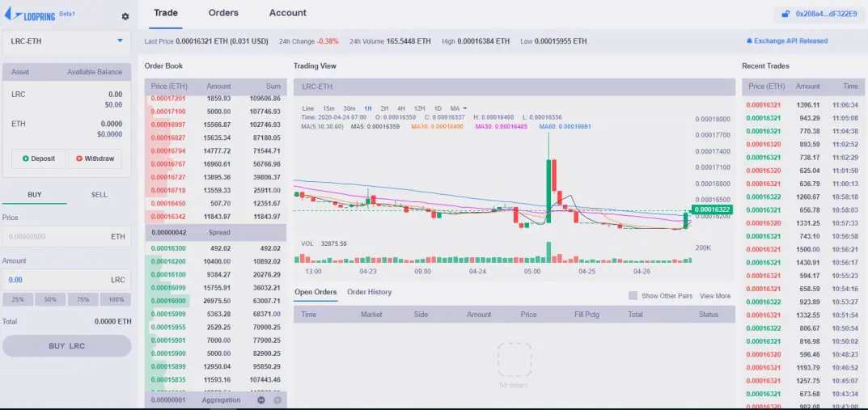This screenshot has width=868, height=410.
Task: Switch to the Account tab
Action: click(288, 13)
